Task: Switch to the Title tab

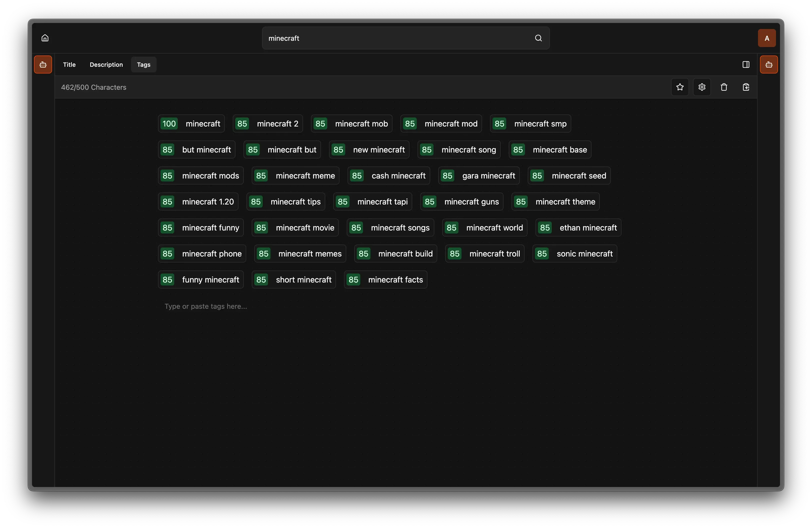Action: (69, 64)
